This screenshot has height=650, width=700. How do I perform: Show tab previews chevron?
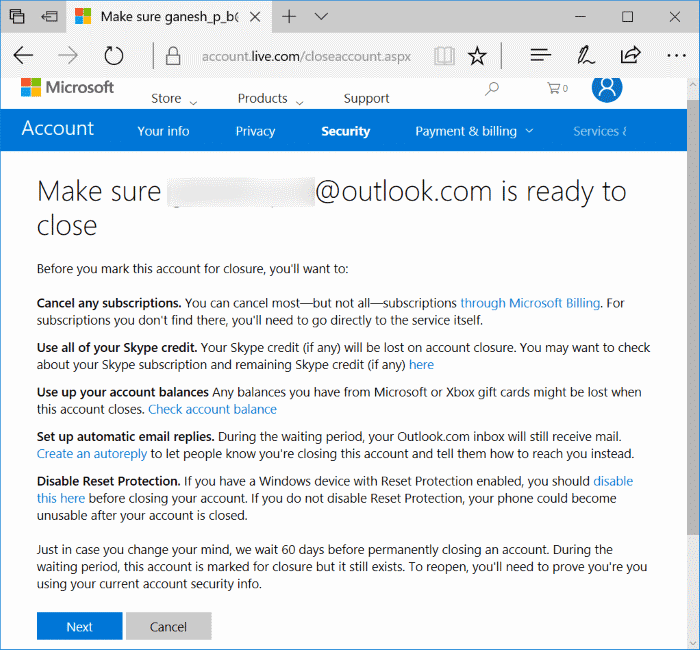[x=321, y=17]
